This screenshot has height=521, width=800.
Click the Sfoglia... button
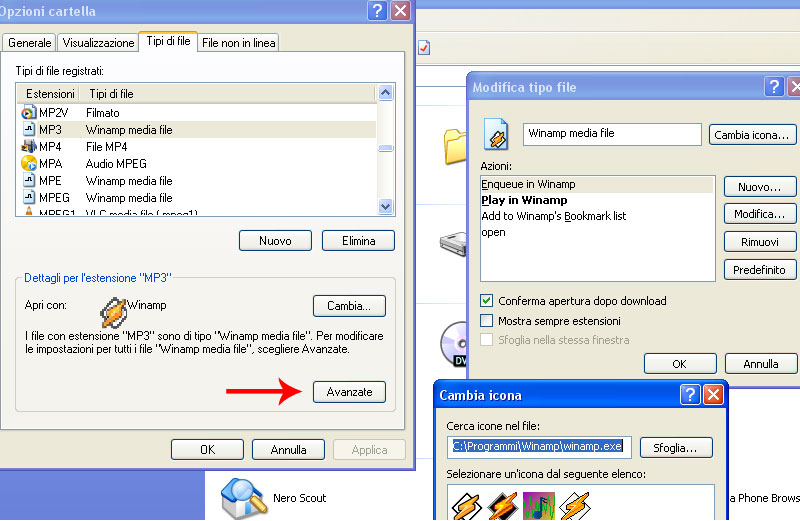pos(676,448)
